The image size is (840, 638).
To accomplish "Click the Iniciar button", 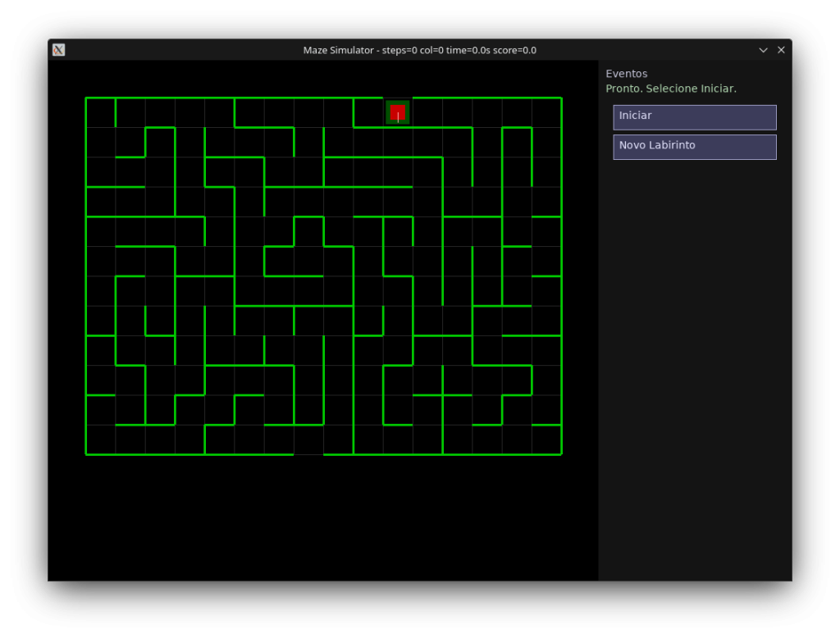I will point(694,117).
